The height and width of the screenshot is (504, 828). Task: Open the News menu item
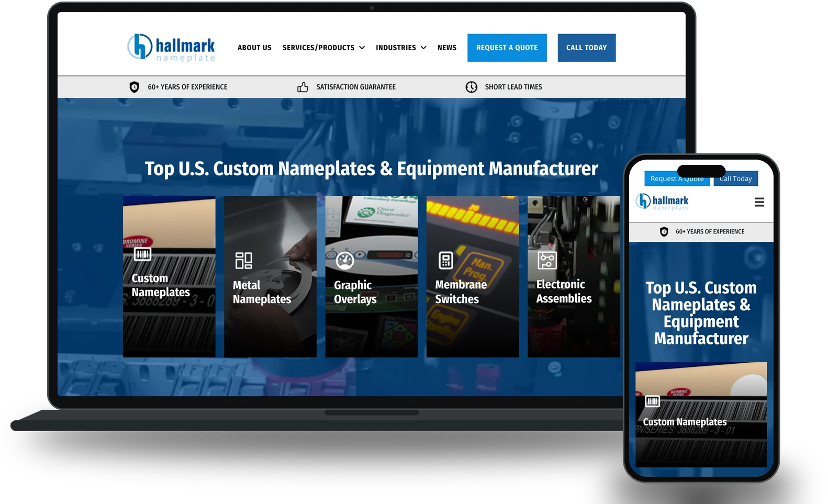pos(447,48)
